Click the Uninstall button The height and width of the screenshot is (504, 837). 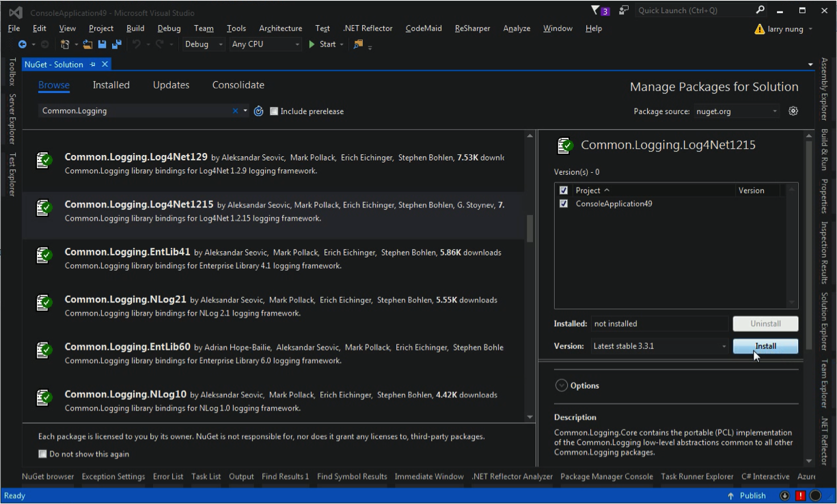click(765, 324)
